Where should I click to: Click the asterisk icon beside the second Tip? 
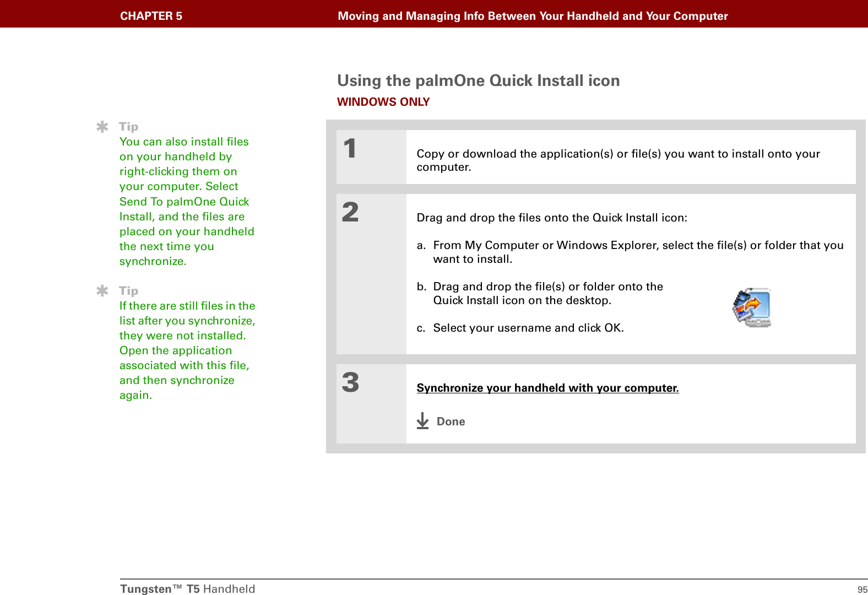click(x=102, y=290)
